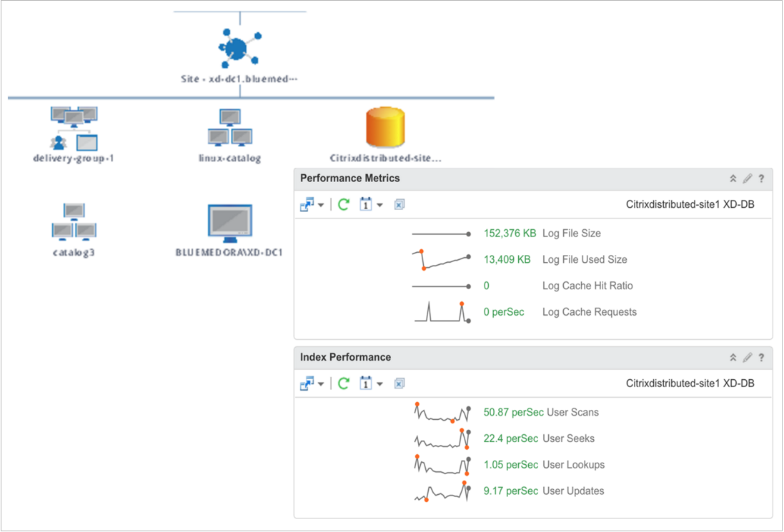
Task: Click the Performance Metrics panel title
Action: click(350, 179)
